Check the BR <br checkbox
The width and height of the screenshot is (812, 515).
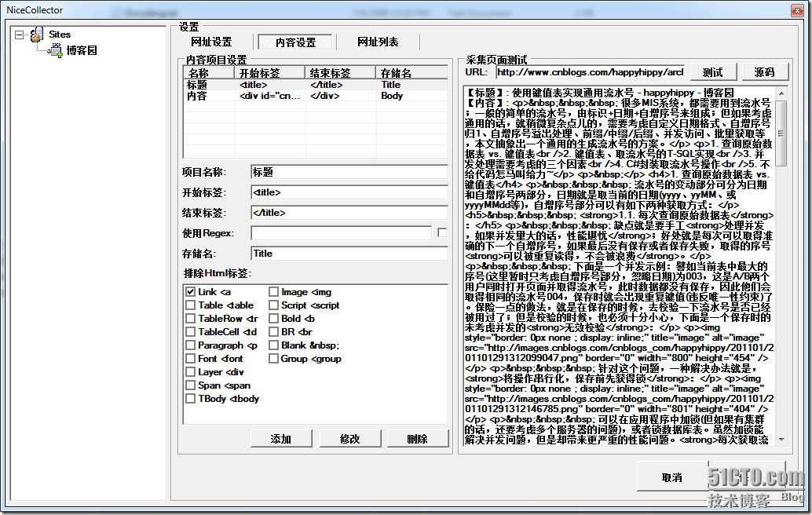click(x=273, y=332)
